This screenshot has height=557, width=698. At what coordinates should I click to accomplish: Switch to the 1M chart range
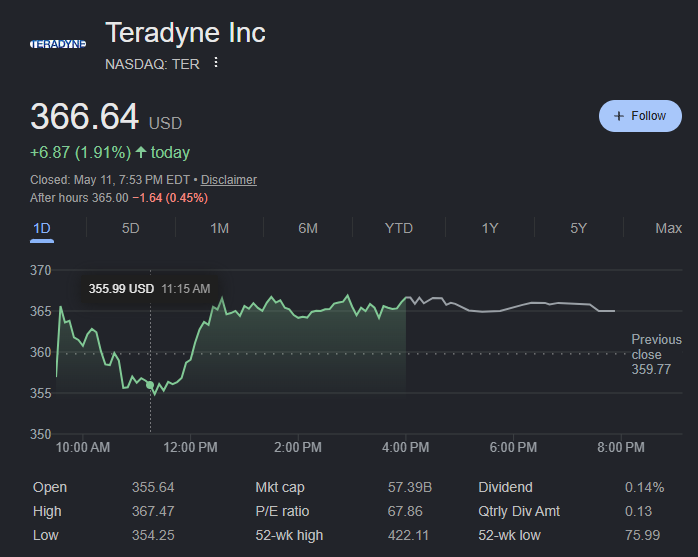[x=219, y=228]
